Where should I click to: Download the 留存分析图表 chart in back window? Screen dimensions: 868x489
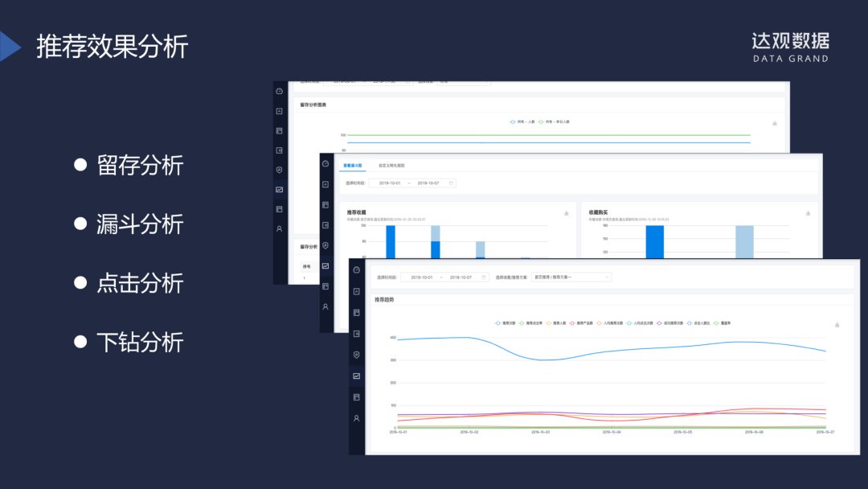(x=775, y=123)
